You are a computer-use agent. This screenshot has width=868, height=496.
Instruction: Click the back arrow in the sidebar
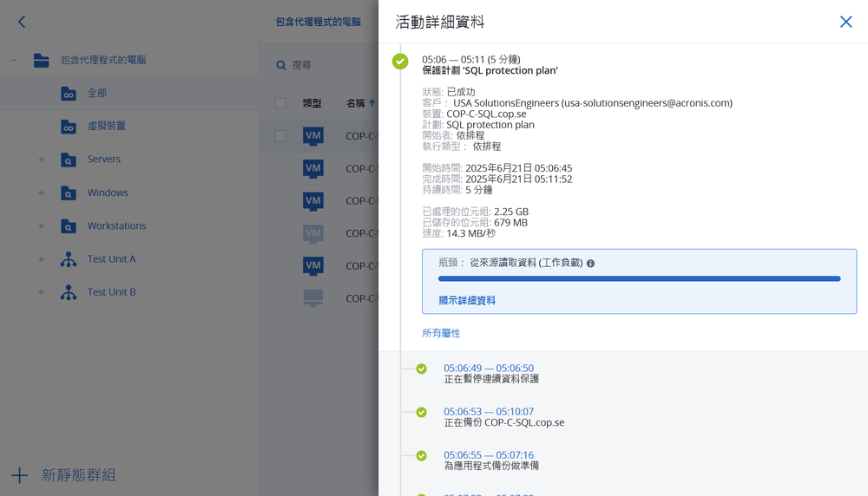[22, 22]
